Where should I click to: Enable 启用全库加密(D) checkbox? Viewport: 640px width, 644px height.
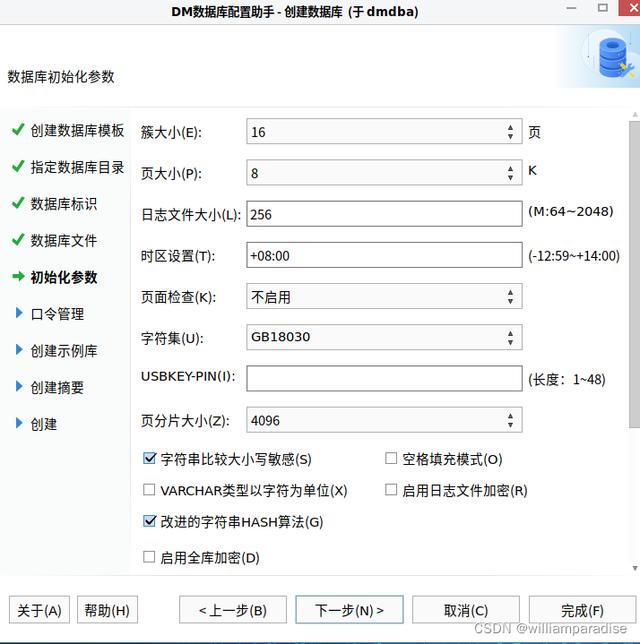149,557
